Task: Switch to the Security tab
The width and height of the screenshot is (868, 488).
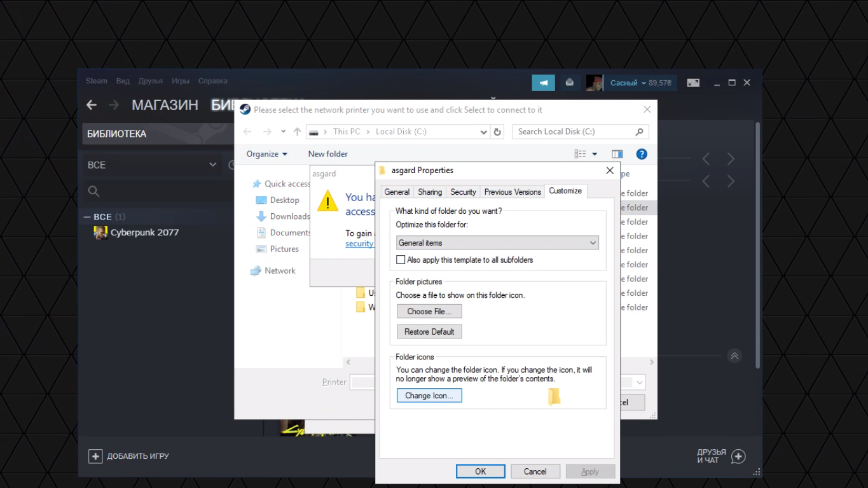Action: pos(463,192)
